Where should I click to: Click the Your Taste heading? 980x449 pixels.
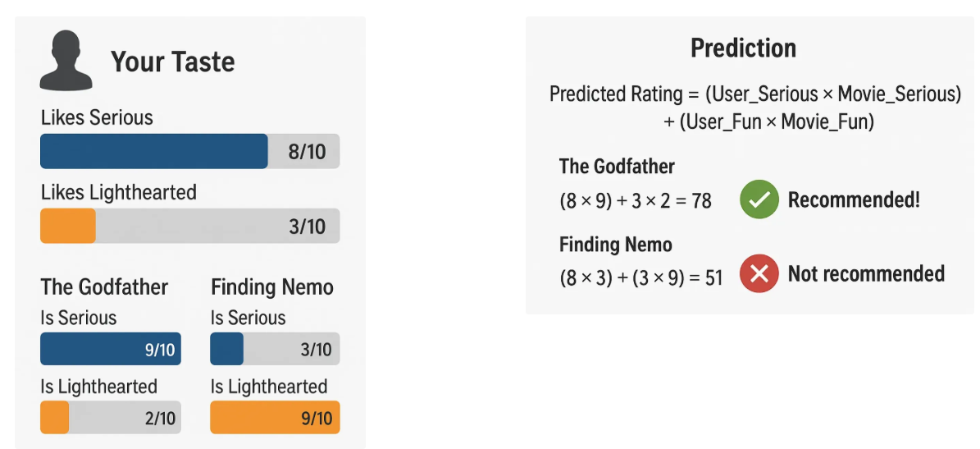pos(172,62)
